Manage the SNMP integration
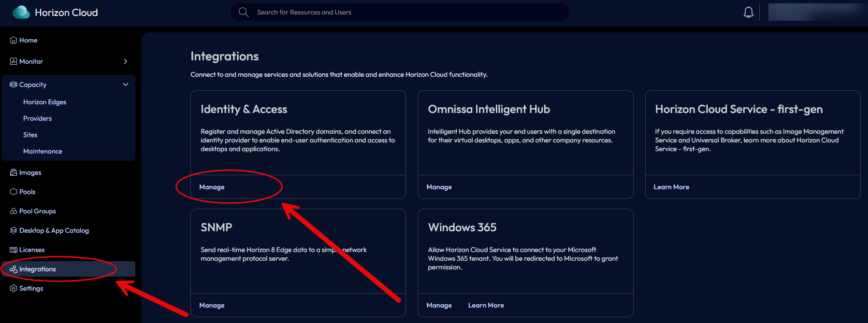This screenshot has height=323, width=868. (212, 305)
